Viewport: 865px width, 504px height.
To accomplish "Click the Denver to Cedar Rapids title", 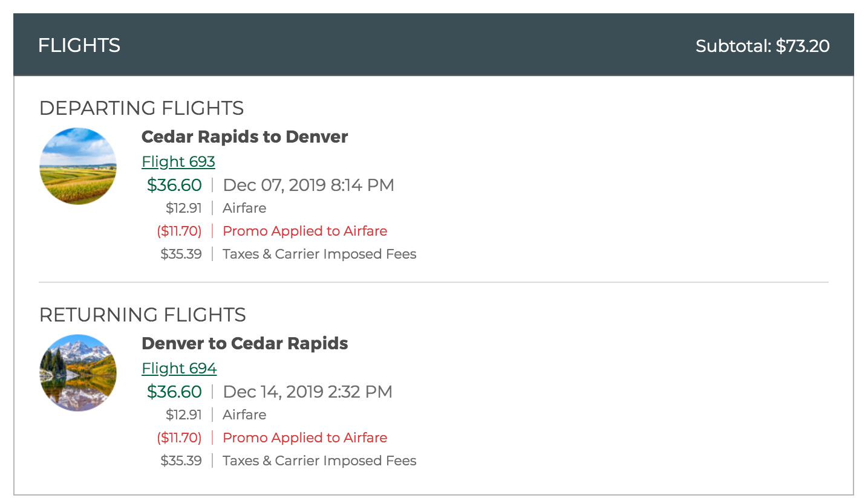I will pos(244,343).
